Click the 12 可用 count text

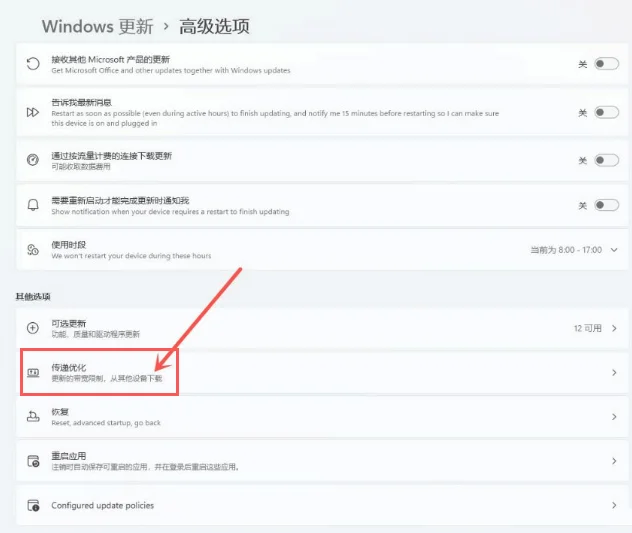pyautogui.click(x=588, y=328)
